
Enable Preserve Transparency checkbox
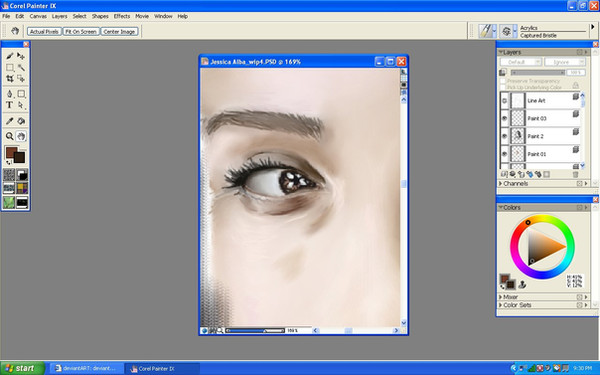click(x=503, y=81)
